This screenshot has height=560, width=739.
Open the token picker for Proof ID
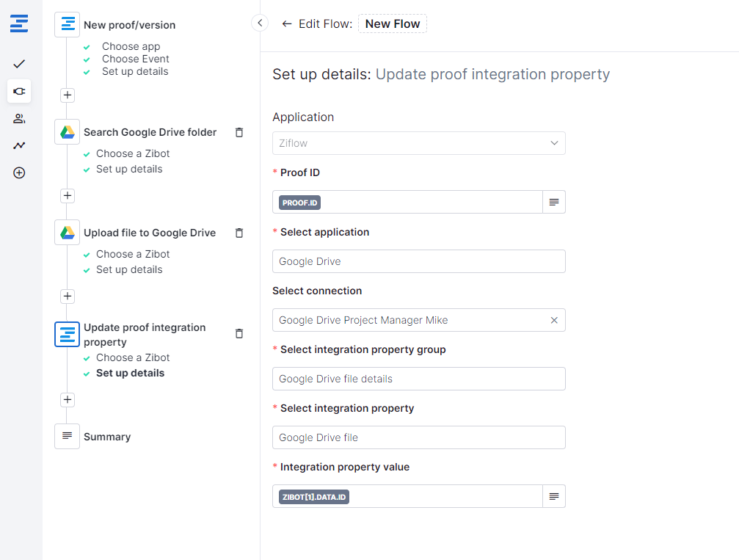click(554, 202)
